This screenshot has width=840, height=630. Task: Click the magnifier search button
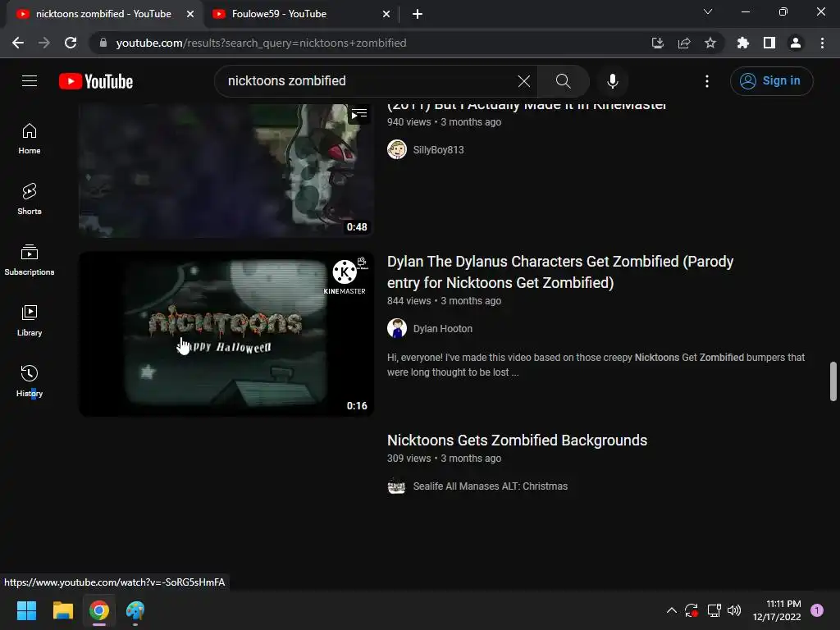pyautogui.click(x=563, y=81)
